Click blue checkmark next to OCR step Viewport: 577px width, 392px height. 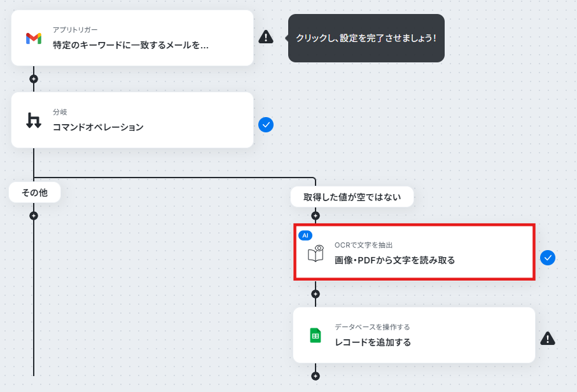[548, 258]
